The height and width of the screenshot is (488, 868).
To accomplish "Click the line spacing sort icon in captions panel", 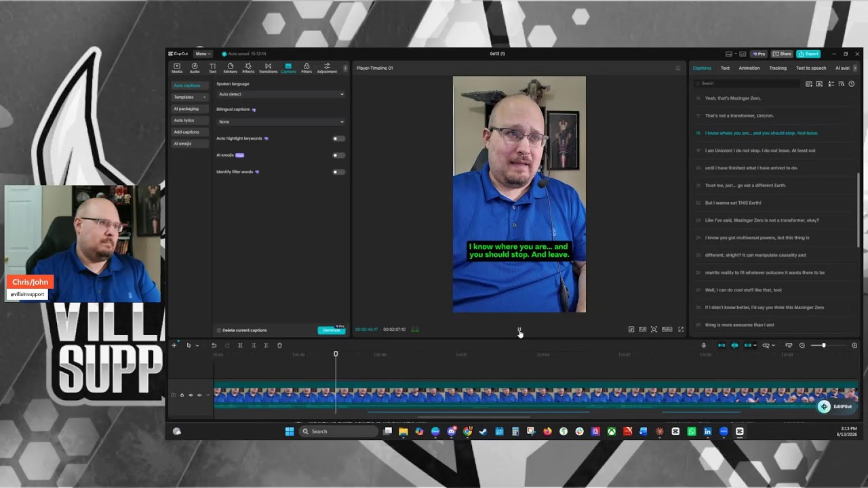I will (x=831, y=84).
